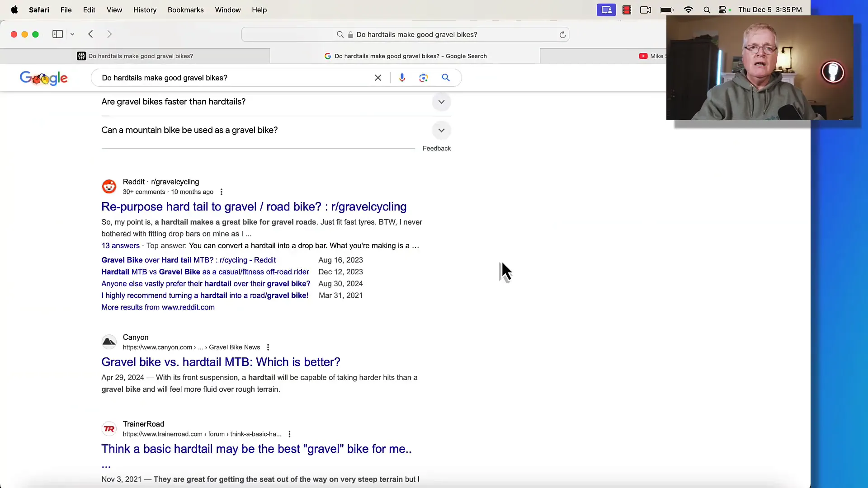Image resolution: width=868 pixels, height=488 pixels.
Task: Expand the sidebar options chevron
Action: (72, 34)
